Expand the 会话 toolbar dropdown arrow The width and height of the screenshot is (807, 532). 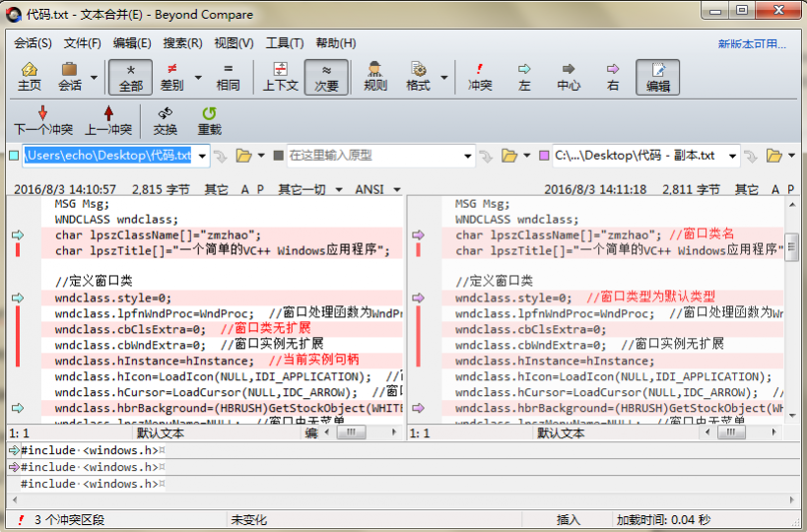pyautogui.click(x=94, y=78)
